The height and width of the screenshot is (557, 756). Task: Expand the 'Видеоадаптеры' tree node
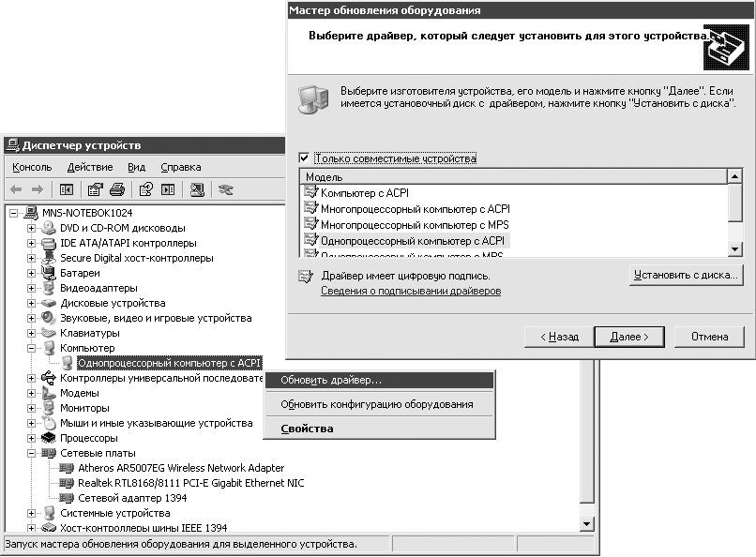[32, 288]
